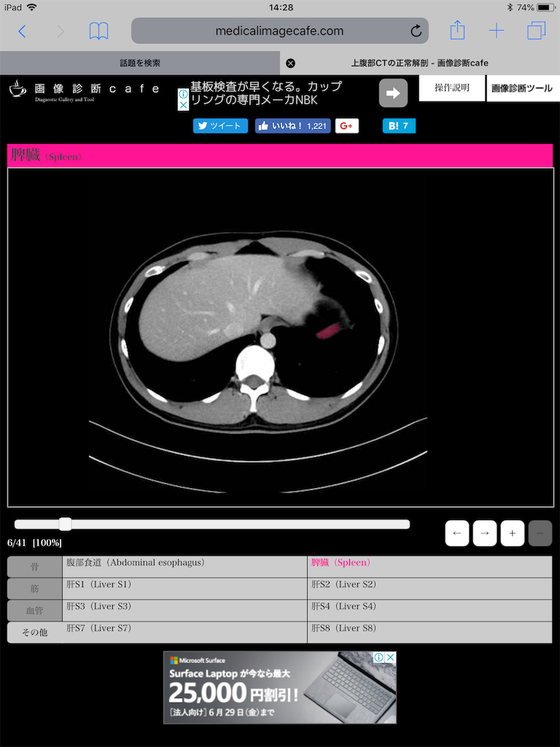This screenshot has height=747, width=560.
Task: Highlight 腹部食道 (Abdominal esophagus)
Action: [x=184, y=567]
